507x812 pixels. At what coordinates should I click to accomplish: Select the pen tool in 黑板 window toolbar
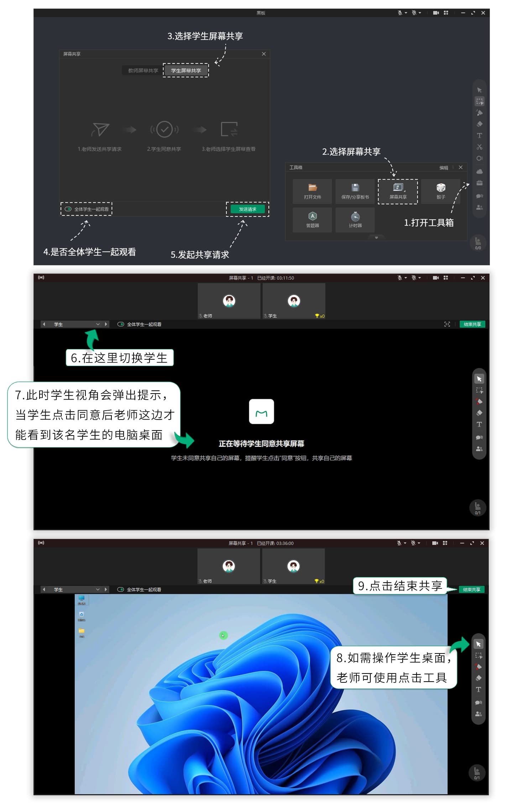tap(479, 113)
